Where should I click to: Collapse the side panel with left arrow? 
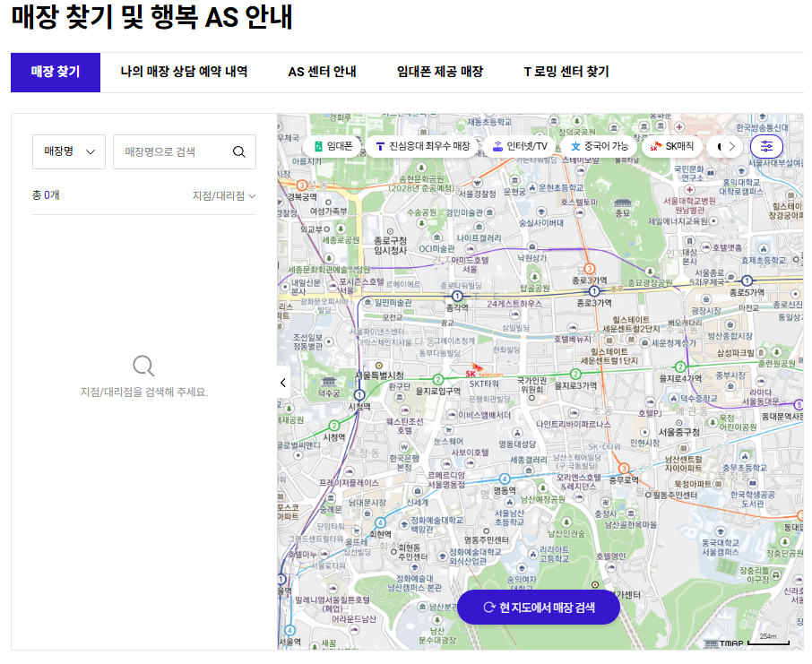[283, 383]
